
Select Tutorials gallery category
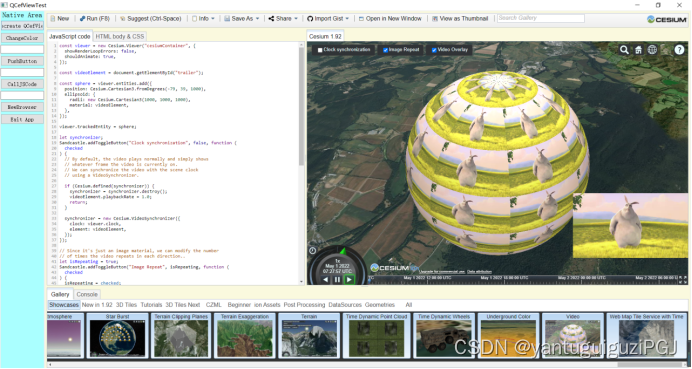(151, 305)
